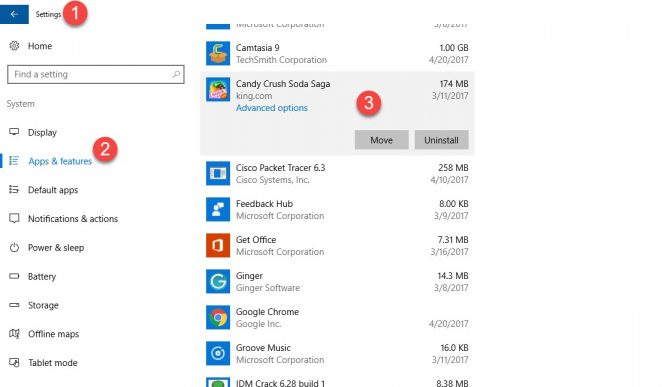Select the Ginger app icon
670x387 pixels.
click(218, 281)
